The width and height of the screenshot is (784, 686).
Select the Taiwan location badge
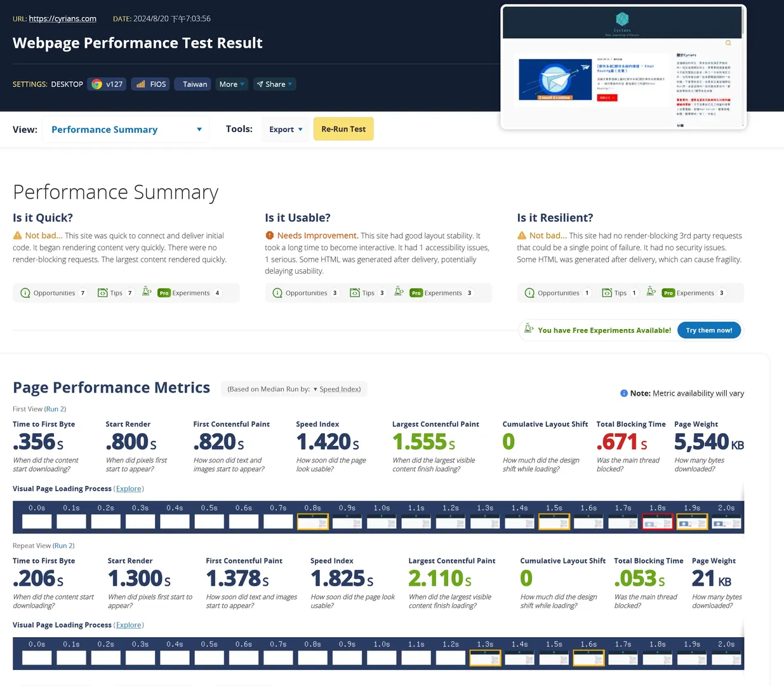192,83
